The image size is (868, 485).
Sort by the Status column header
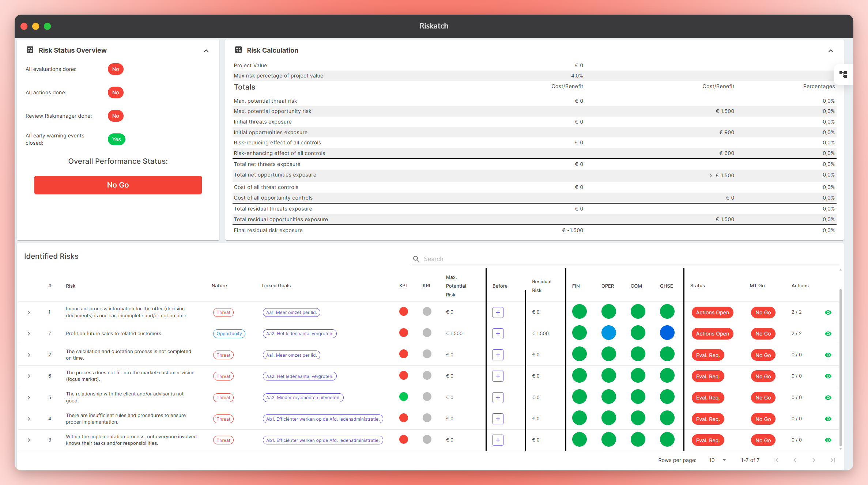[698, 286]
